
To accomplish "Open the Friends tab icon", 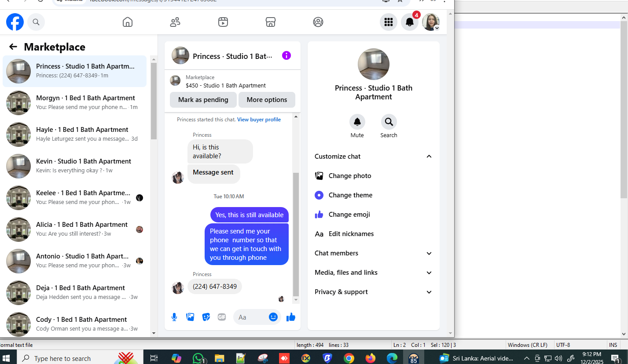I will [175, 22].
